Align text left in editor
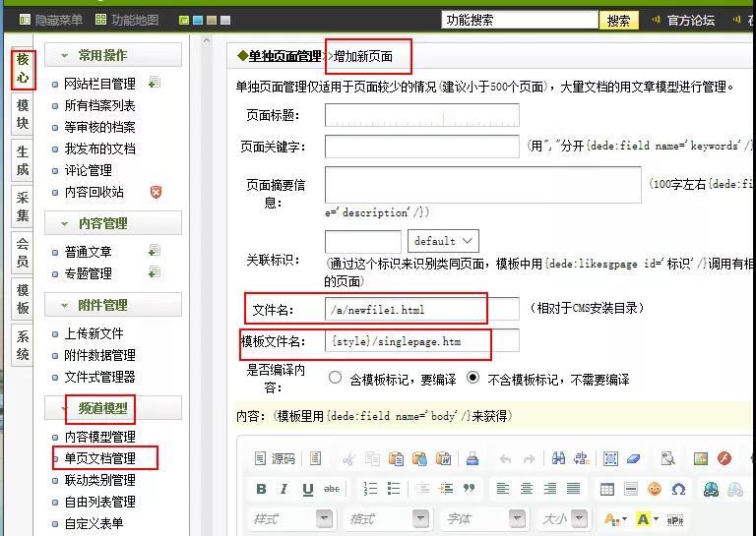The height and width of the screenshot is (536, 756). click(x=503, y=489)
